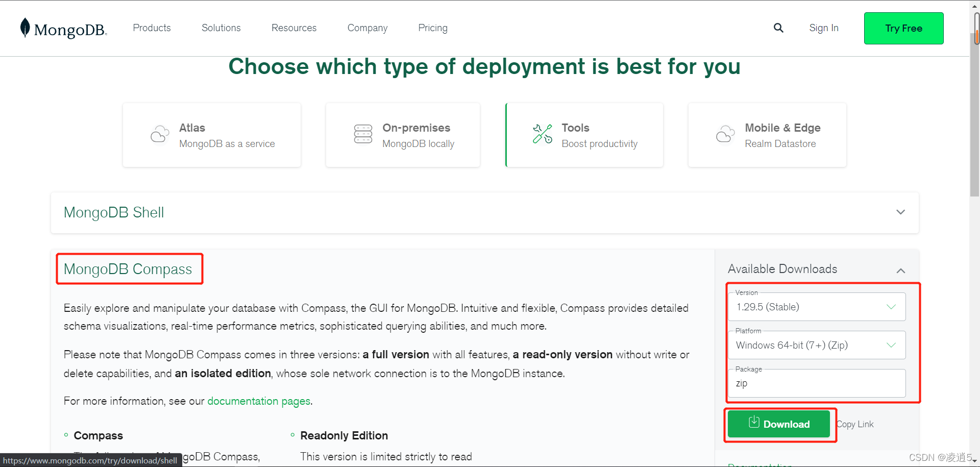
Task: Click the Try Free button
Action: [903, 28]
